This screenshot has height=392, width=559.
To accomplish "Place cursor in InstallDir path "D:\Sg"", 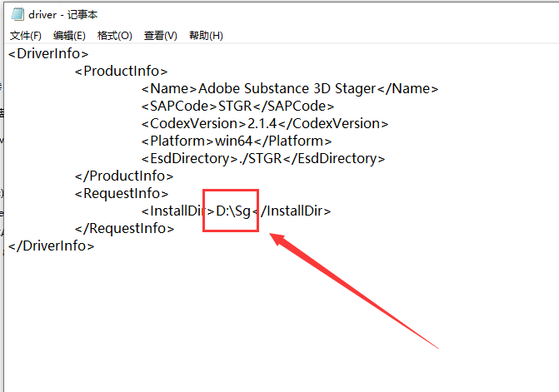I will click(233, 211).
